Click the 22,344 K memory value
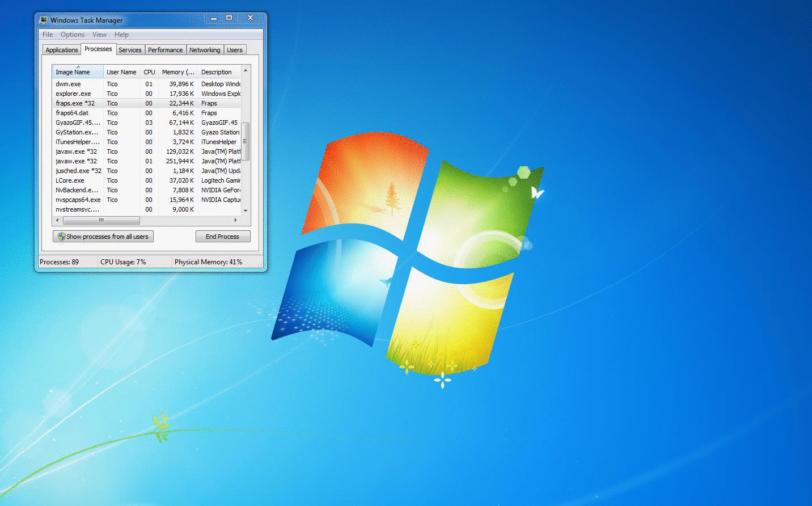The image size is (812, 506). [181, 103]
